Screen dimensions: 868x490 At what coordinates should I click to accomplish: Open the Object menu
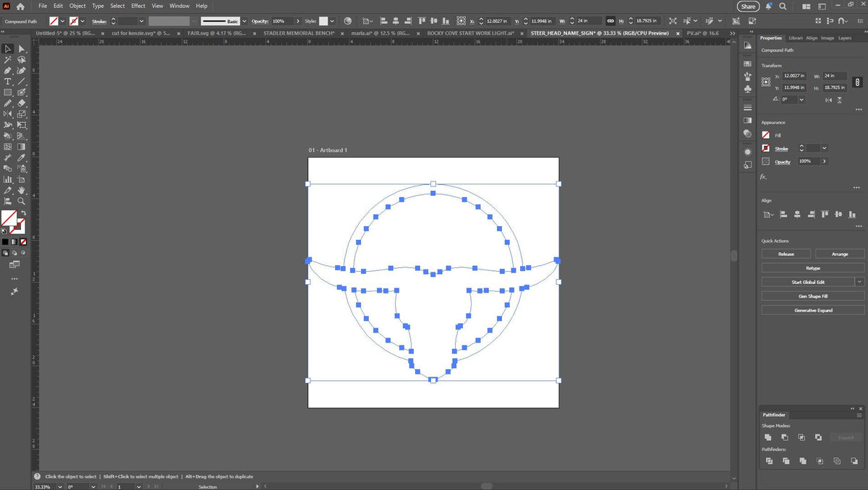tap(77, 6)
